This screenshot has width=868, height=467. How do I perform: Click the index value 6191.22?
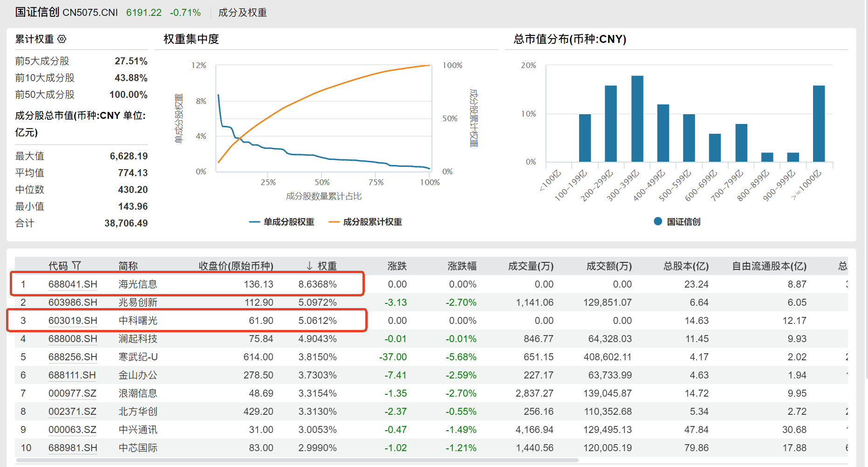(144, 13)
